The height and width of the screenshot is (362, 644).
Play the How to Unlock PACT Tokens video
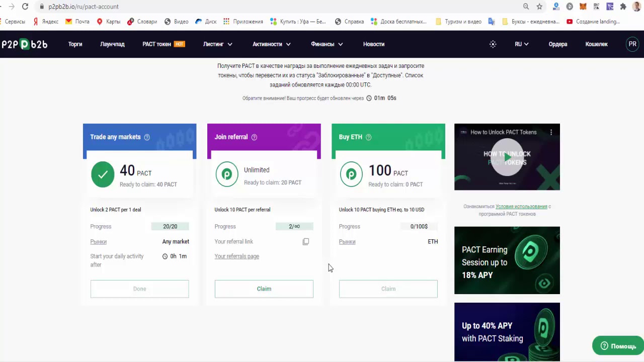click(x=507, y=157)
